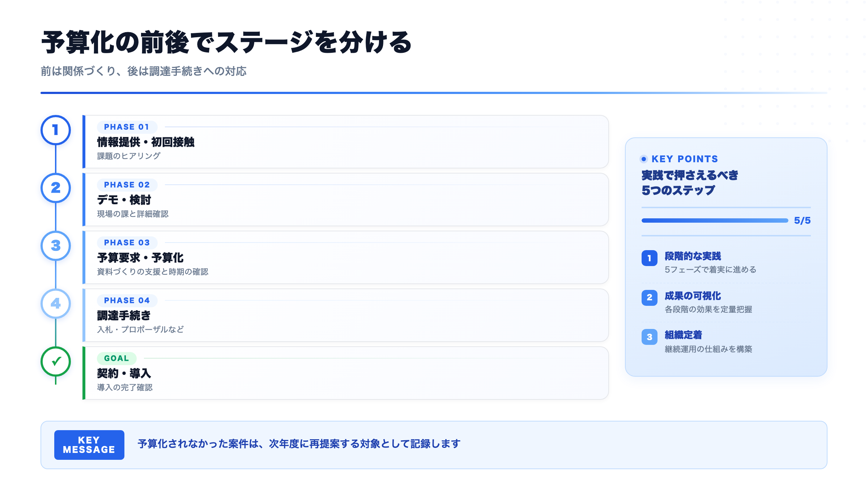Screen dimensions: 868x488
Task: Click the heading 情報提供・初回接触
Action: 146,142
